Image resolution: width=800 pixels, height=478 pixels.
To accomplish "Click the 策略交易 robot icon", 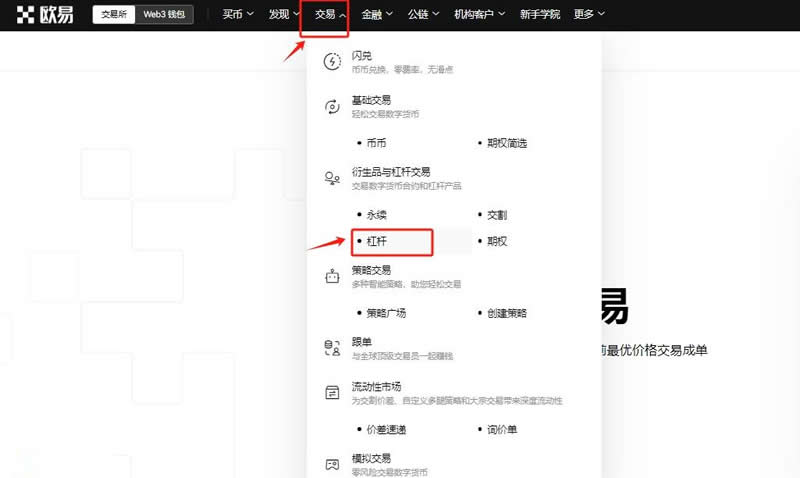I will [332, 277].
